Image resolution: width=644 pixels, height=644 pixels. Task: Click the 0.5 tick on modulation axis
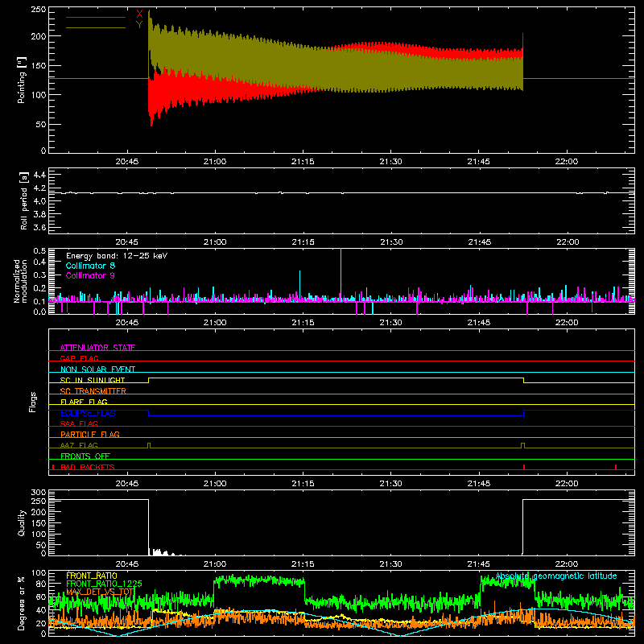(39, 251)
